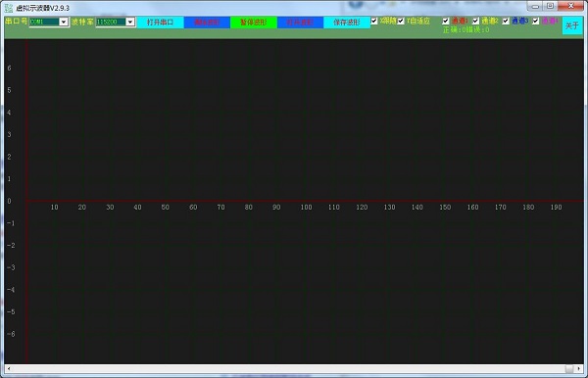Click the Y-axis label -3
The width and height of the screenshot is (588, 378).
[11, 267]
